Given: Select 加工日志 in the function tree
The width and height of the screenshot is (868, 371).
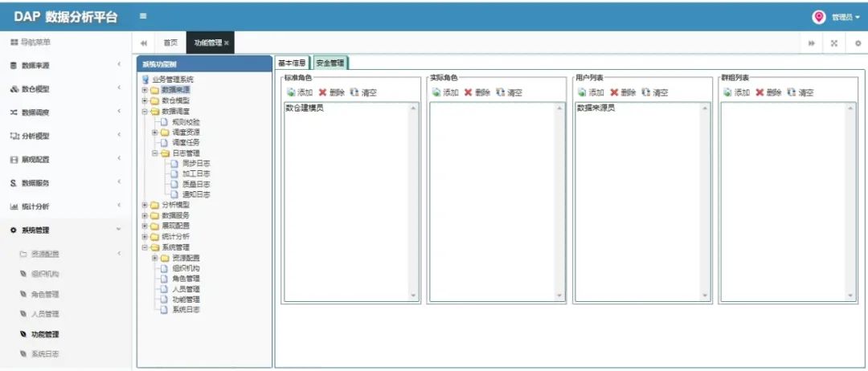Looking at the screenshot, I should 196,174.
